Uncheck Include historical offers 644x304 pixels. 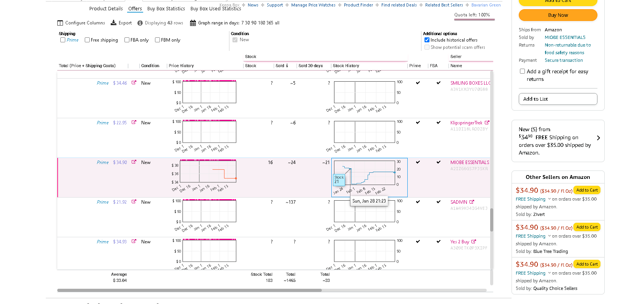click(x=427, y=40)
